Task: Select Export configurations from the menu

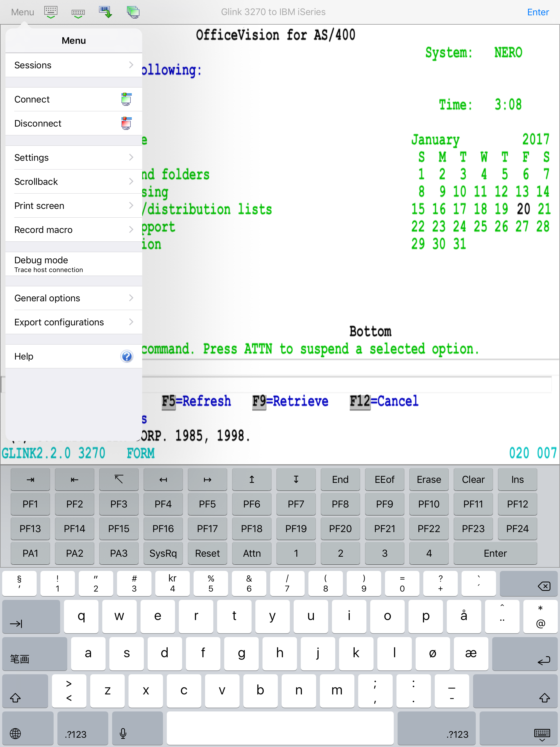Action: (74, 322)
